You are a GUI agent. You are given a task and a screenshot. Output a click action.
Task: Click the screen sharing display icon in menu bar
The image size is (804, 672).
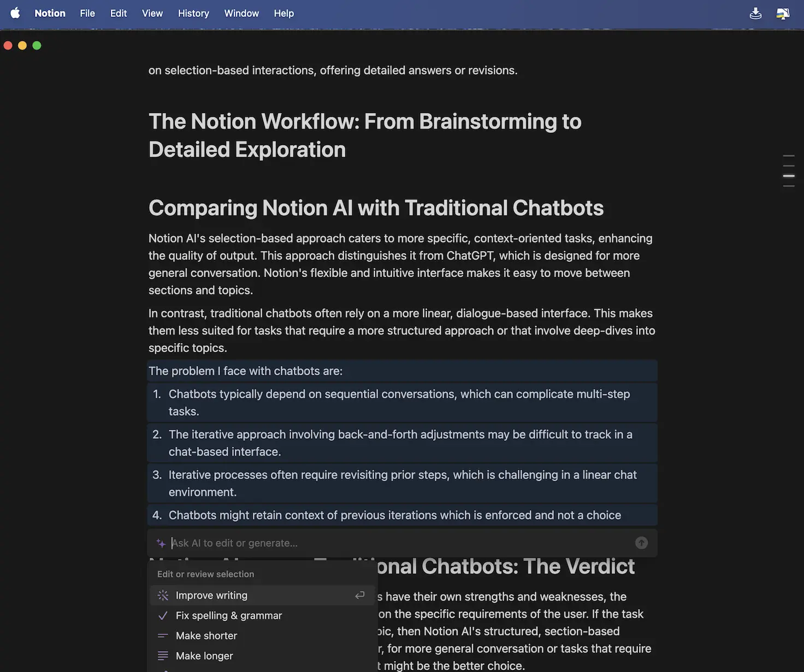[x=783, y=13]
